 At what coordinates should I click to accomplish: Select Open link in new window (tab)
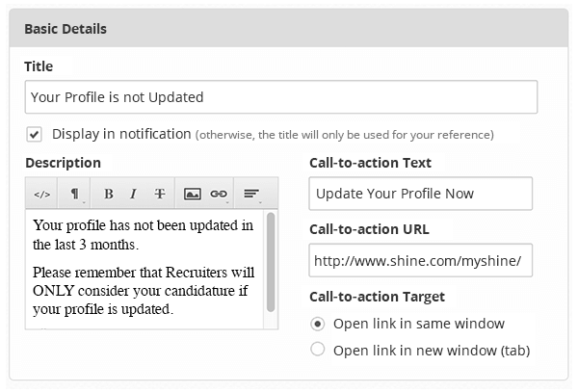[x=317, y=350]
